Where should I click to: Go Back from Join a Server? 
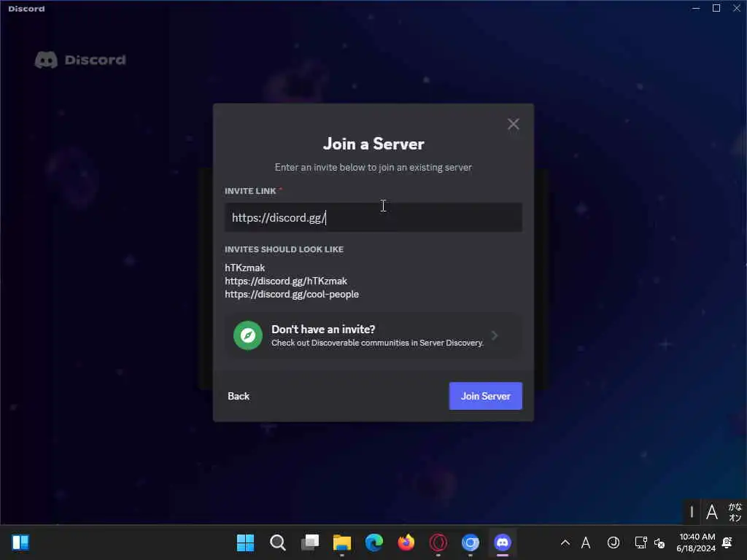[239, 396]
